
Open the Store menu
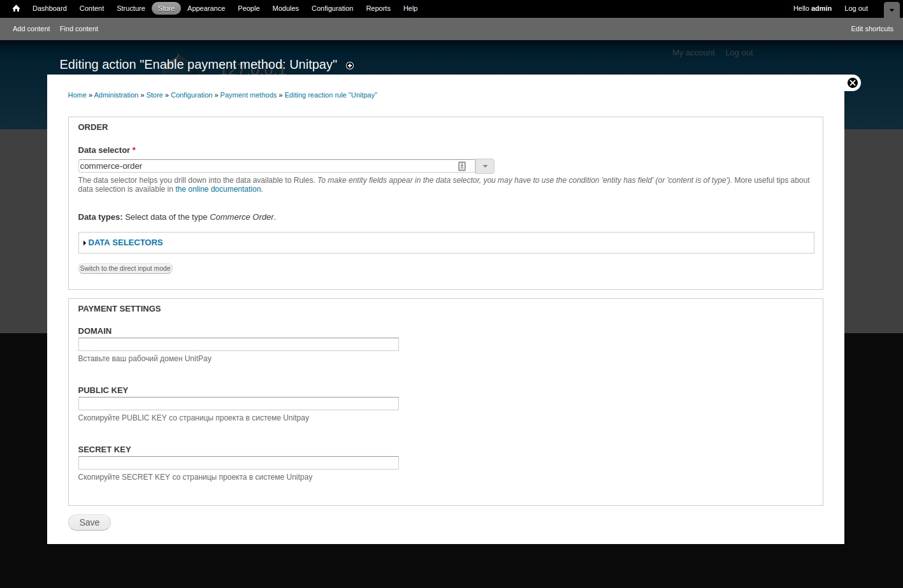click(x=166, y=8)
